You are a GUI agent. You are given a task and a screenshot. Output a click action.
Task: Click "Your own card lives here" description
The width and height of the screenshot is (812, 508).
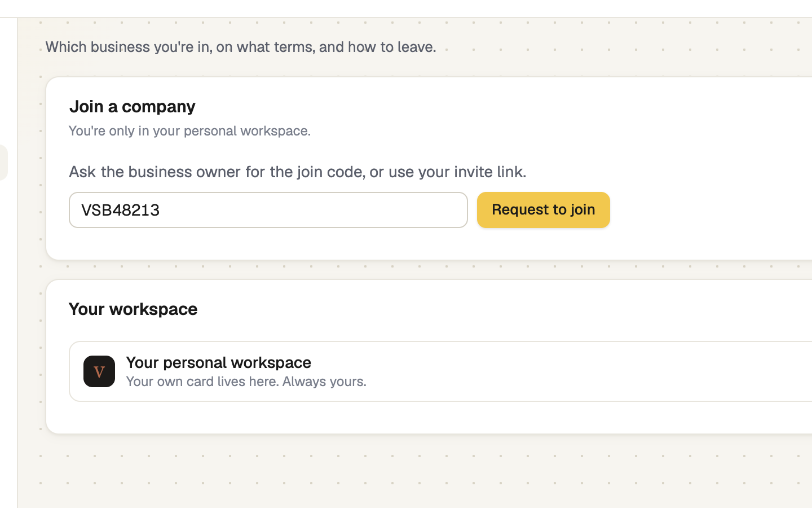(246, 381)
